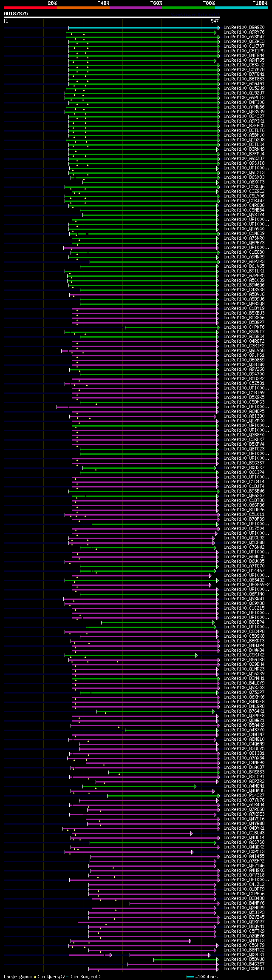
Task: Select the UniRef100_Q871W6 label
Action: tap(244, 866)
